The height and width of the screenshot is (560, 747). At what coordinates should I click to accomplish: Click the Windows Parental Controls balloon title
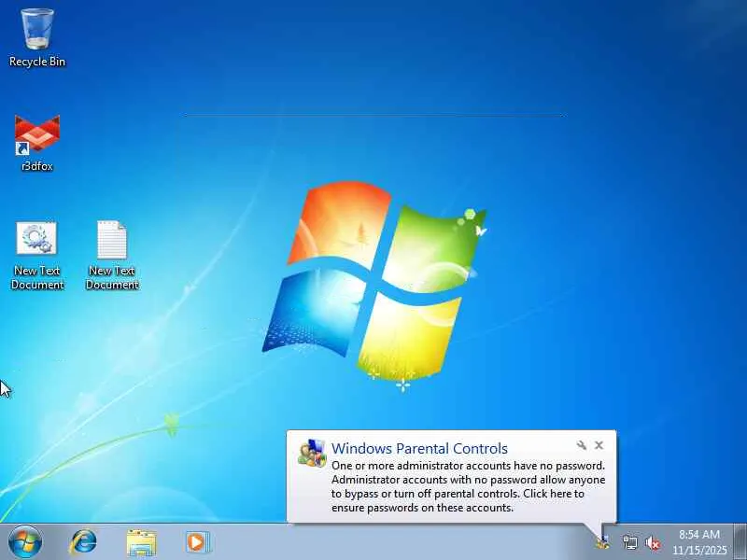(419, 448)
